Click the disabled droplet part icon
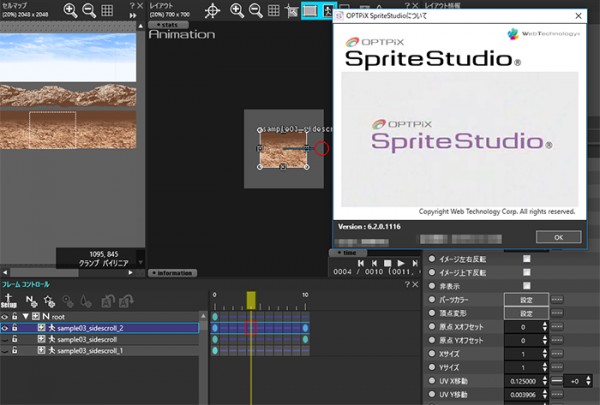This screenshot has height=405, width=600. coord(86,301)
